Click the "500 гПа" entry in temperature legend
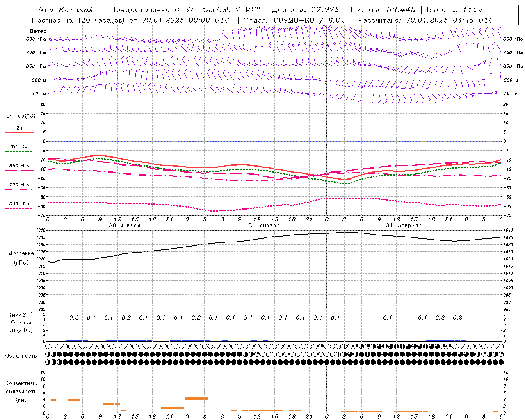The width and height of the screenshot is (525, 420). pos(19,204)
